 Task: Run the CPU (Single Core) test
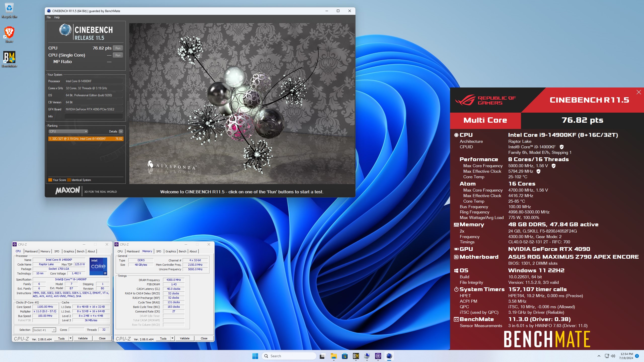tap(118, 55)
